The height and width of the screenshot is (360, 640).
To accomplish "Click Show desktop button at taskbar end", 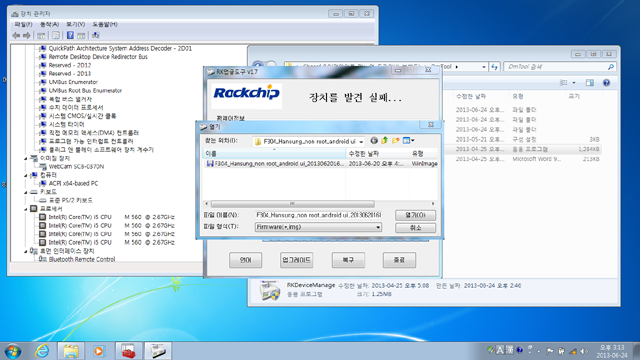I will (x=636, y=351).
